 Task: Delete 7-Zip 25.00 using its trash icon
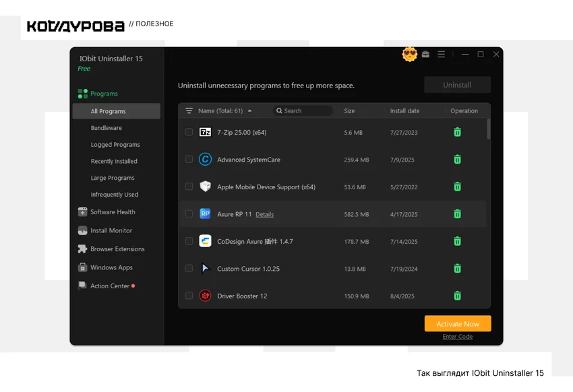click(457, 132)
